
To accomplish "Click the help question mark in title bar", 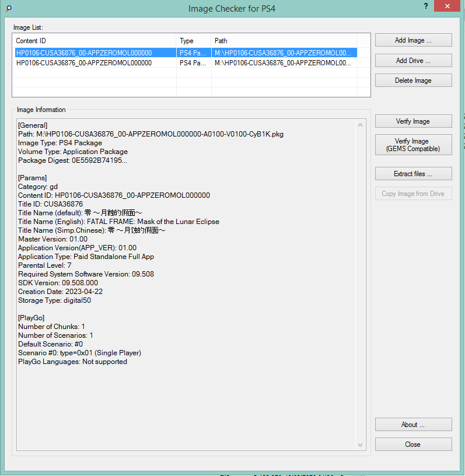I will [x=426, y=6].
